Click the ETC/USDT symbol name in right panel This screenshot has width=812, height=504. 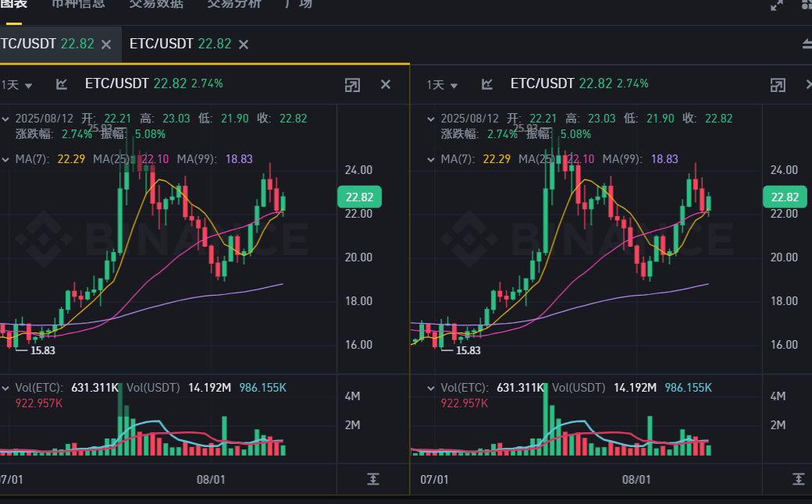pyautogui.click(x=542, y=83)
